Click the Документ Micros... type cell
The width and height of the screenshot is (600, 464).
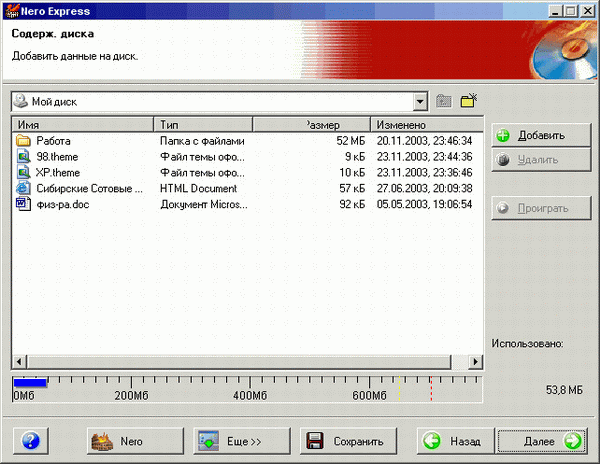(x=204, y=205)
